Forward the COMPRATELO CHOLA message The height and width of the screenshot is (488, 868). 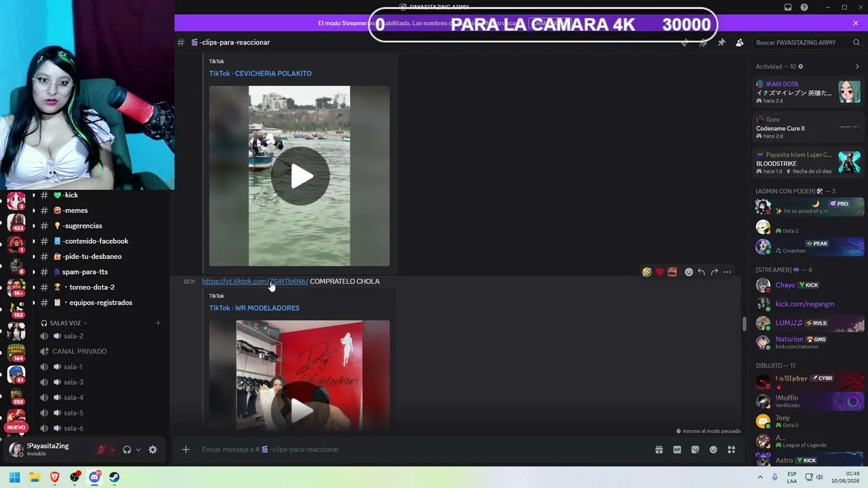[714, 272]
